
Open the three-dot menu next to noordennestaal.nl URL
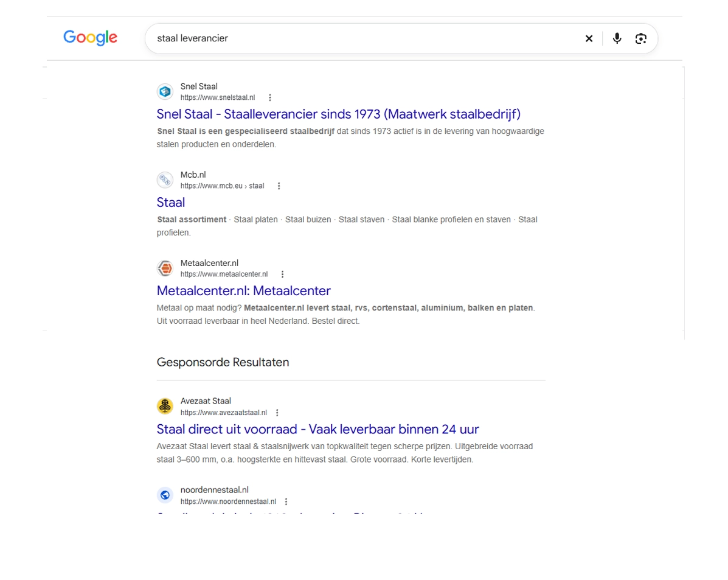pos(286,501)
